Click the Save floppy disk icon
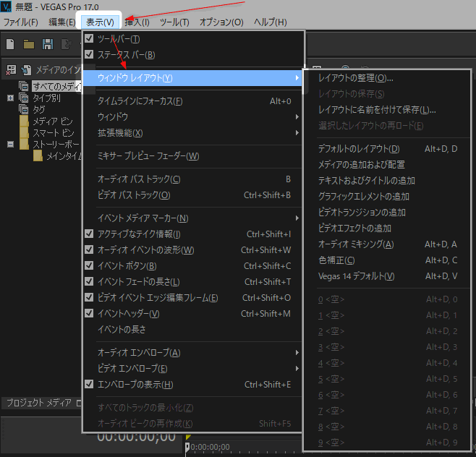The width and height of the screenshot is (476, 457). click(48, 44)
